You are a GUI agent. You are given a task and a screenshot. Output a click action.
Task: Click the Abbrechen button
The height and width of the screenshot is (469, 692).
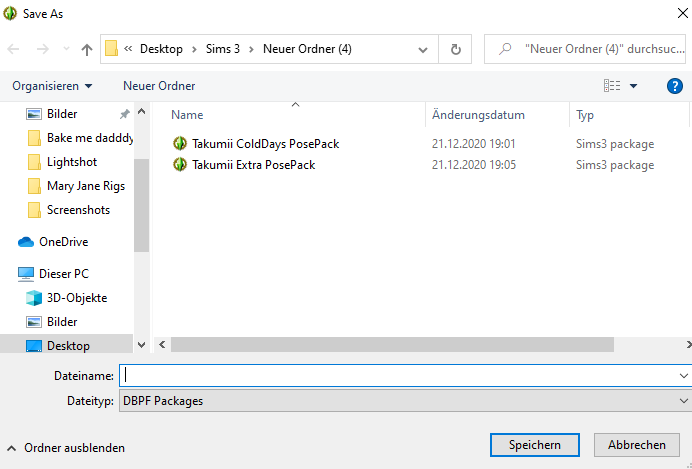(636, 445)
